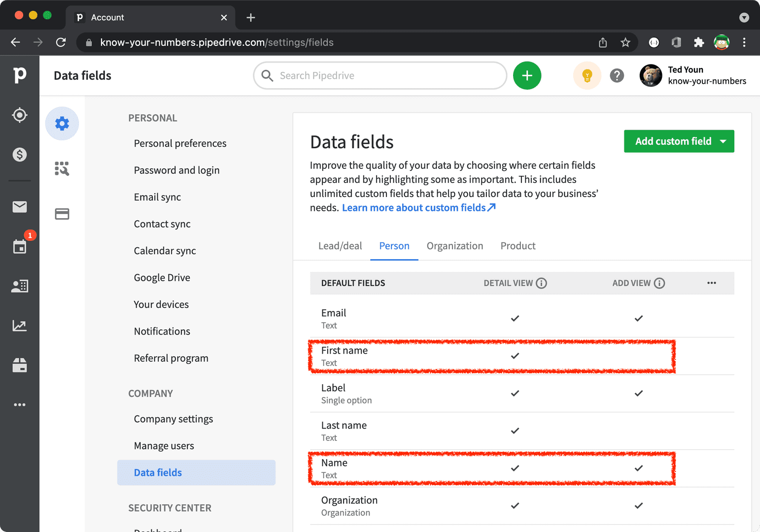Image resolution: width=760 pixels, height=532 pixels.
Task: Reload the page in browser
Action: [x=61, y=42]
